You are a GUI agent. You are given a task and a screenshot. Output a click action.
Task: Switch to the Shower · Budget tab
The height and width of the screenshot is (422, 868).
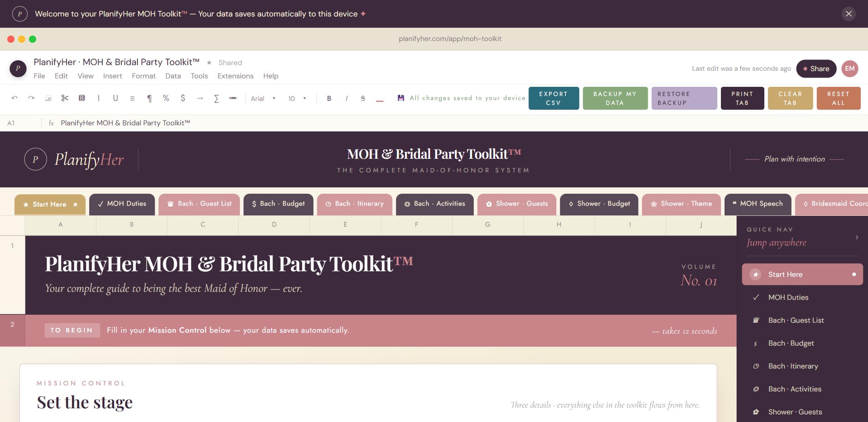point(599,204)
